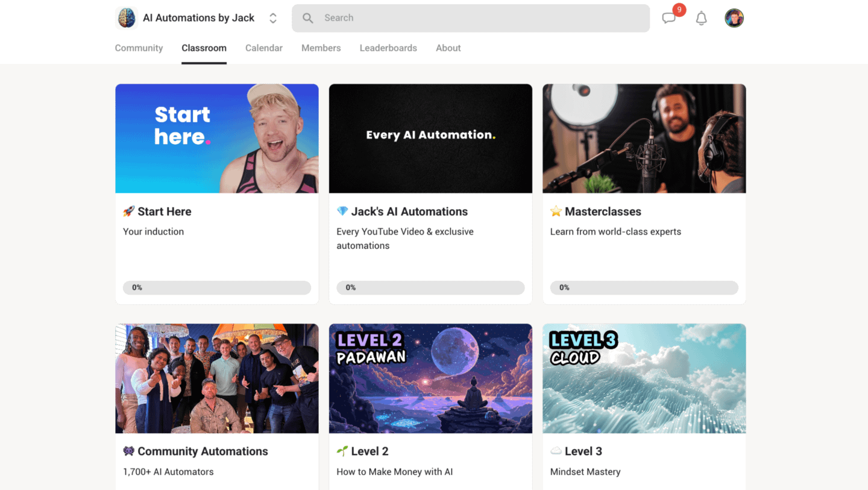Image resolution: width=868 pixels, height=490 pixels.
Task: Click the star emoji beside Masterclasses
Action: (556, 212)
